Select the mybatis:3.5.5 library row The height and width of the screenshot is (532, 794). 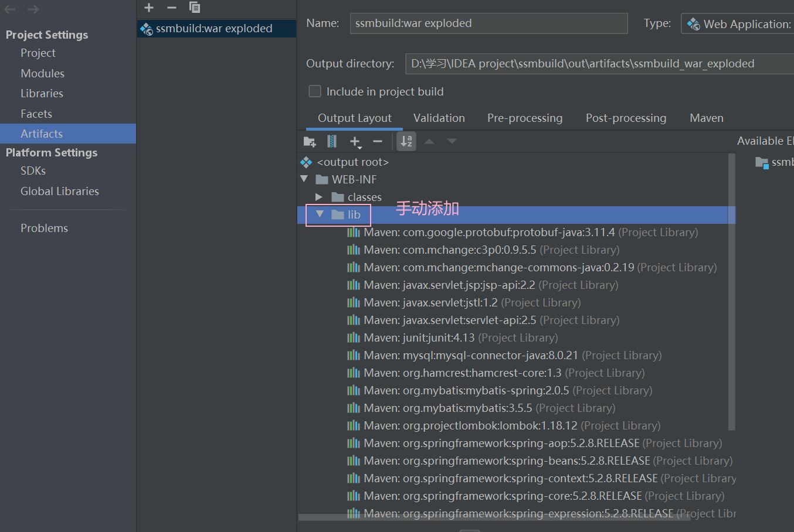[x=517, y=408]
